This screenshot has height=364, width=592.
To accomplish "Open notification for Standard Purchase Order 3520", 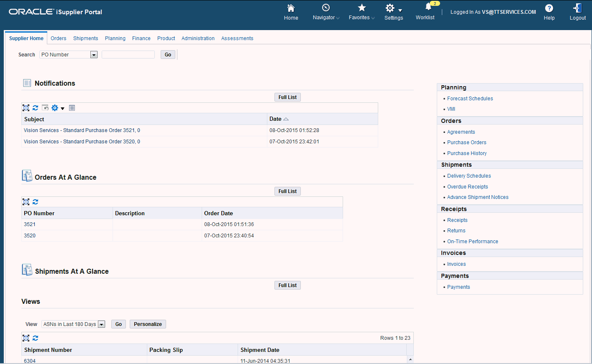I will point(82,142).
